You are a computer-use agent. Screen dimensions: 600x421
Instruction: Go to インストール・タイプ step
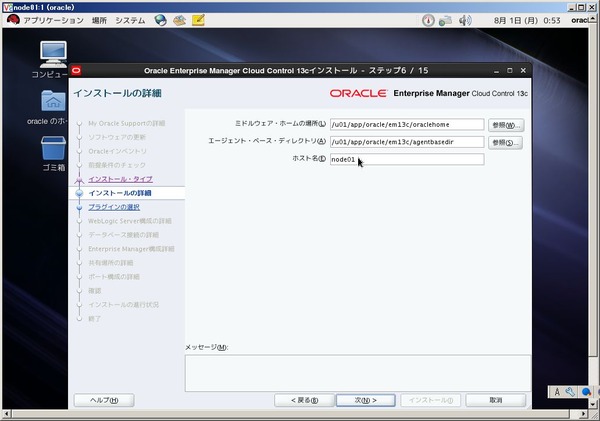coord(120,179)
